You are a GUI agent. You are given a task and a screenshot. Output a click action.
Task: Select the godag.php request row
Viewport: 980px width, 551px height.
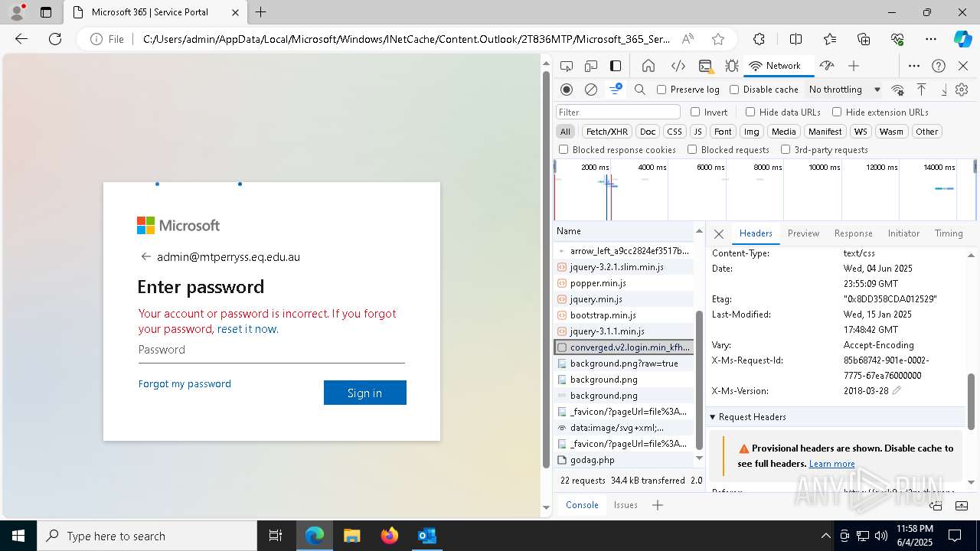[x=624, y=460]
